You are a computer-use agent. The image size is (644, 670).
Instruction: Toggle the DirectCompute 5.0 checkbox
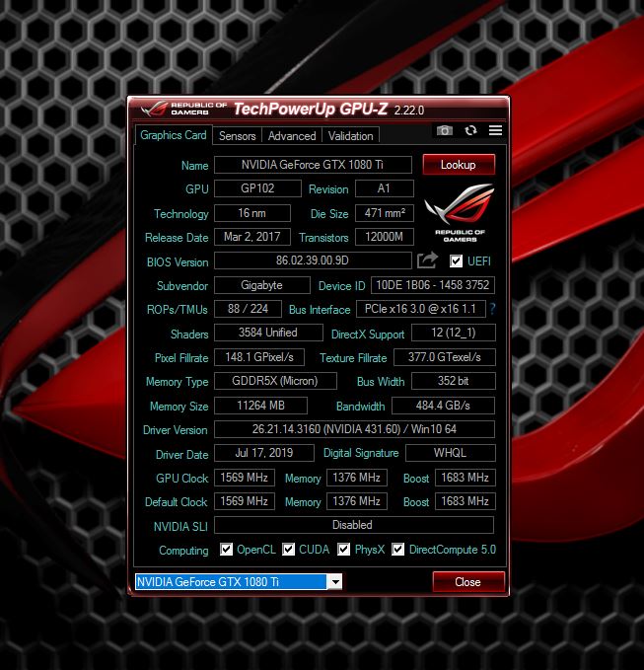coord(397,549)
